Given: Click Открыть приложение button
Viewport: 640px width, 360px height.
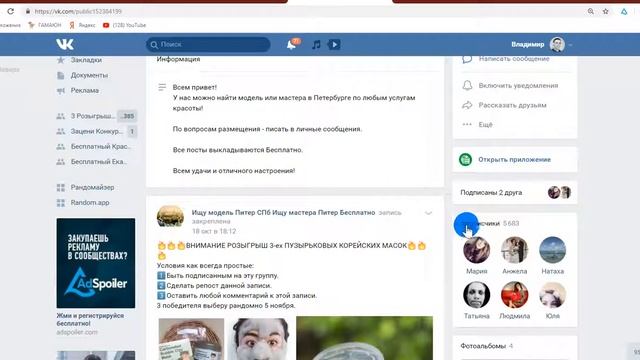Looking at the screenshot, I should point(515,160).
